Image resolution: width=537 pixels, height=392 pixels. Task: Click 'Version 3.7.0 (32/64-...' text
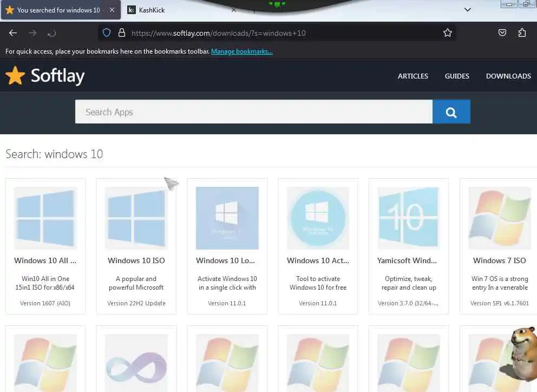pos(408,303)
